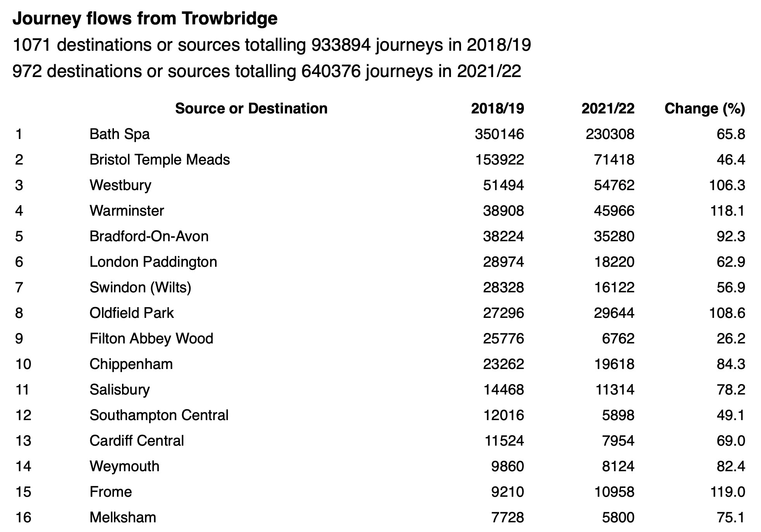
Task: Click the 'Source or Destination' column header
Action: [251, 108]
